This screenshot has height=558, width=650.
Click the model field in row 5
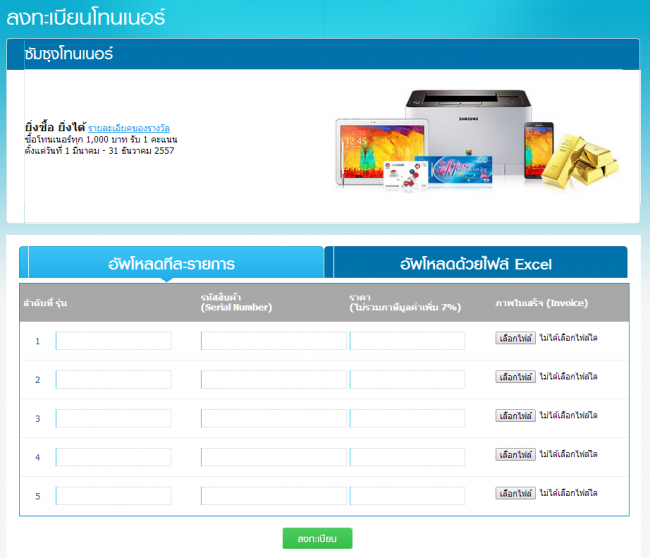(113, 496)
